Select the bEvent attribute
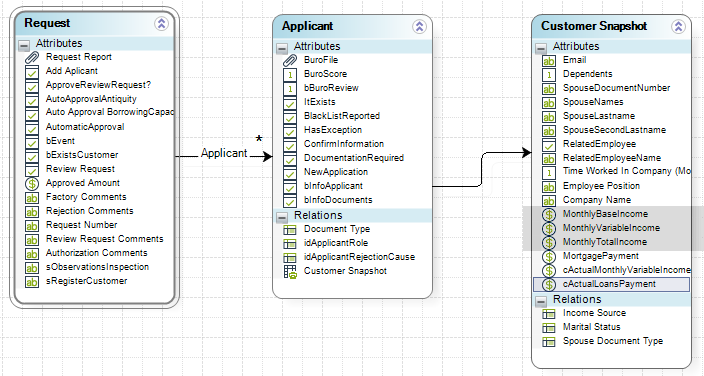Image resolution: width=704 pixels, height=376 pixels. [x=60, y=141]
